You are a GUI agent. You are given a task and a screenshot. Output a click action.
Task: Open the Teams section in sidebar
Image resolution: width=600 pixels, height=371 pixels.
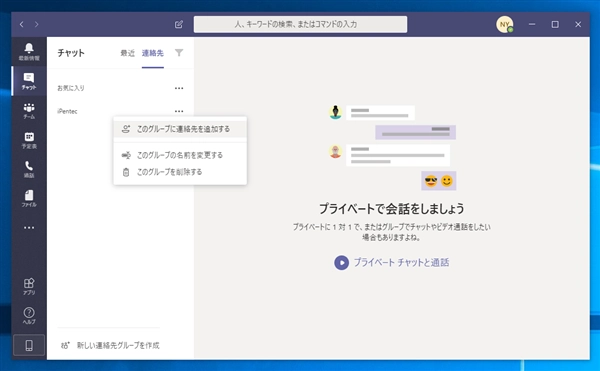29,111
